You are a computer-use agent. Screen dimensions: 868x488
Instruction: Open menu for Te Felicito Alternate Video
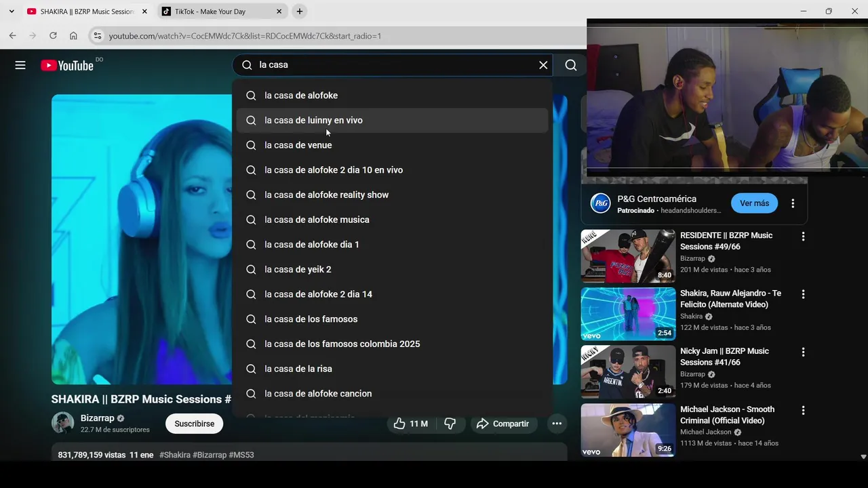click(x=803, y=294)
